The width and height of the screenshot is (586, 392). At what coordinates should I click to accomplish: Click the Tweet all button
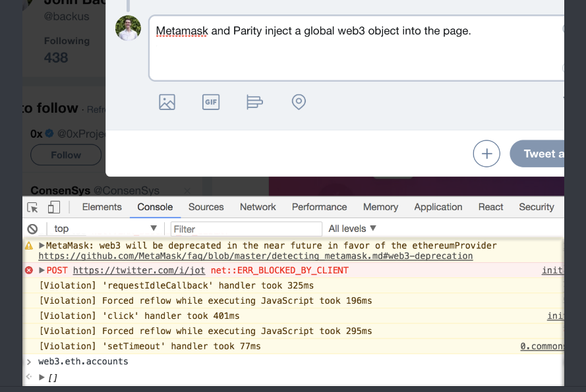tap(537, 154)
